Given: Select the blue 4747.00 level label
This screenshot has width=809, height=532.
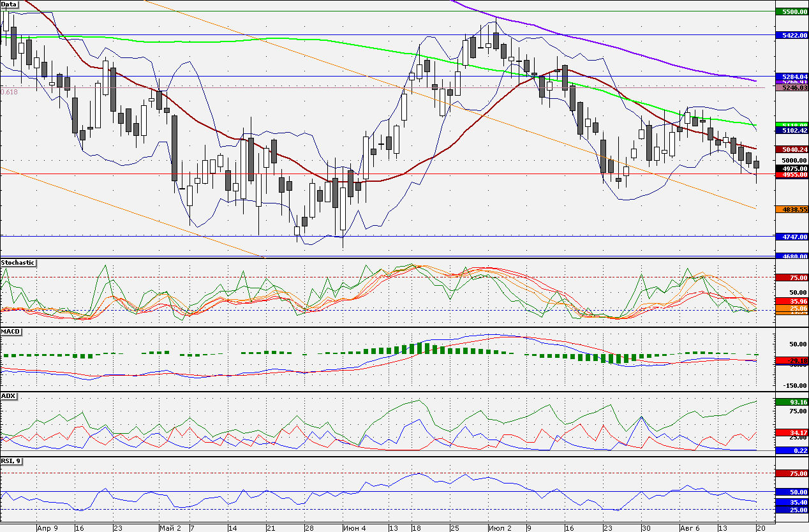Looking at the screenshot, I should pyautogui.click(x=791, y=236).
